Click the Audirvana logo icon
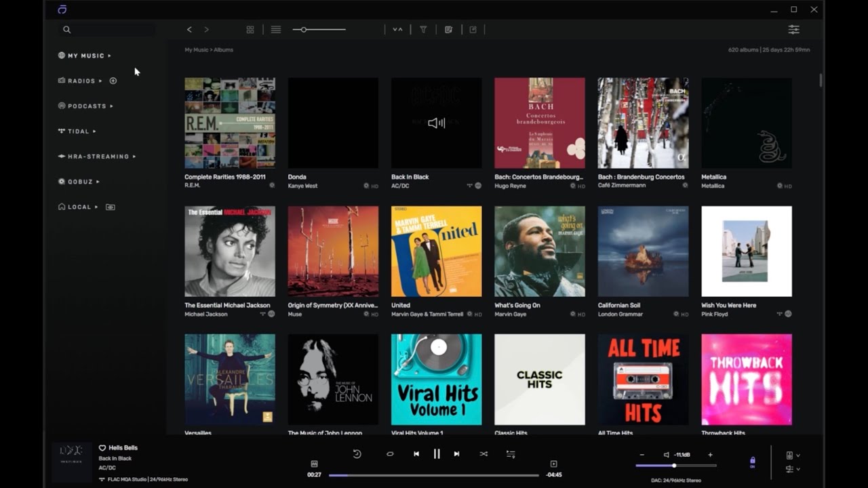The image size is (868, 488). coord(62,9)
